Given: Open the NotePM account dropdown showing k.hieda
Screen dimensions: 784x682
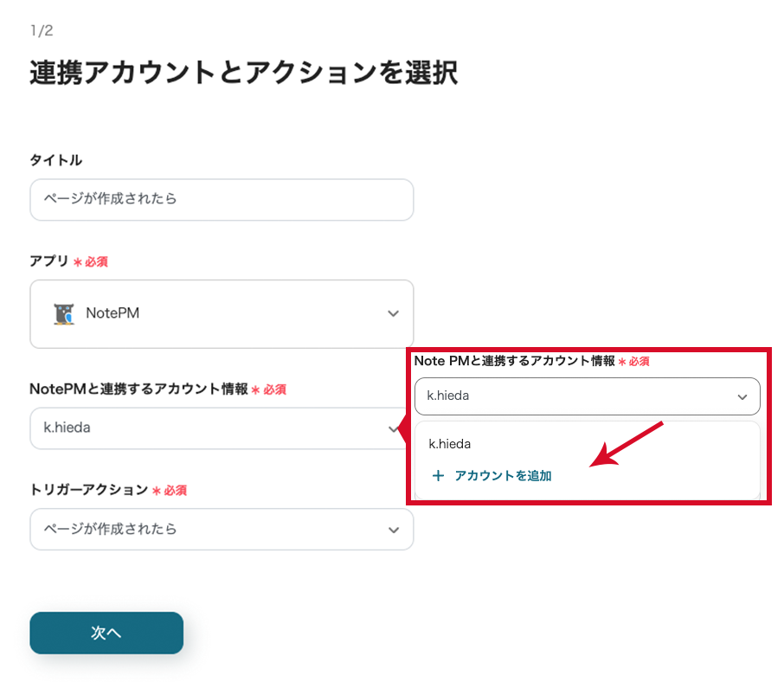Looking at the screenshot, I should tap(218, 428).
